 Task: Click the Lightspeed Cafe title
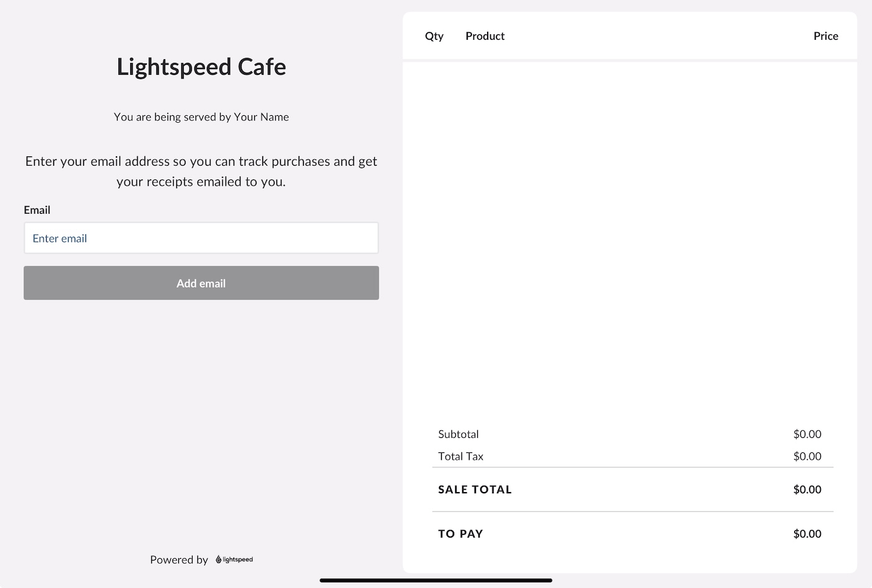[x=201, y=66]
